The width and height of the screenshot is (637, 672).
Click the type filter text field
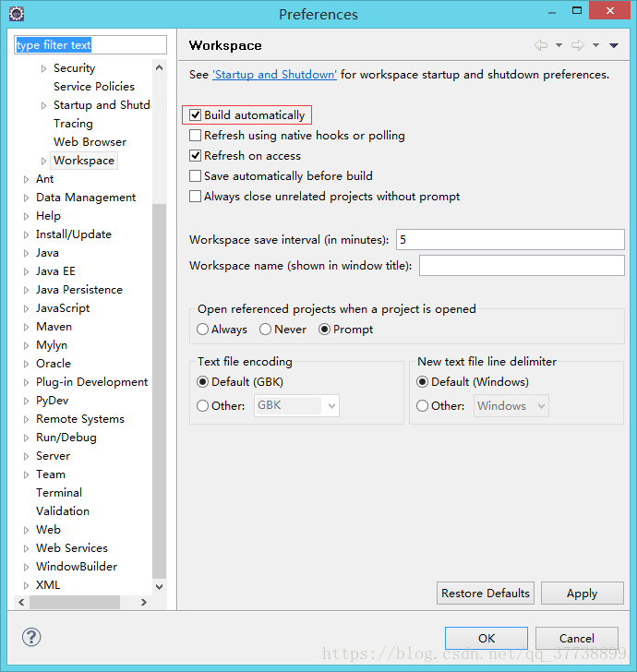click(x=90, y=45)
